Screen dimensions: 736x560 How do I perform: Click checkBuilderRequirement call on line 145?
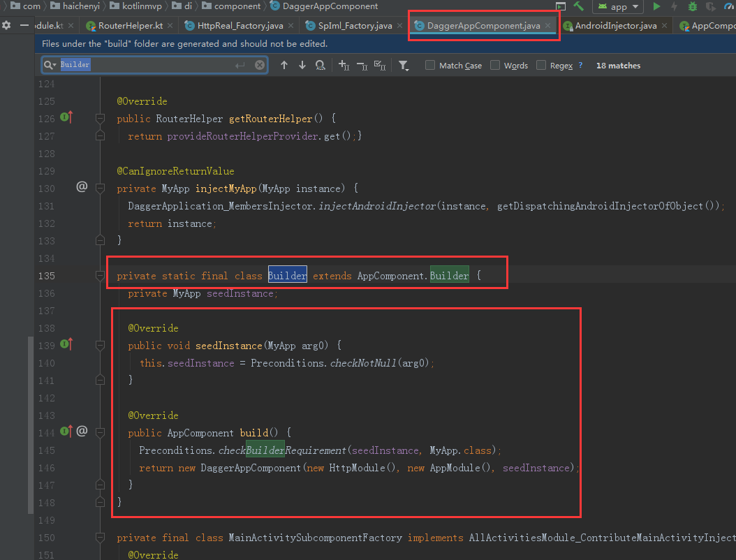click(282, 450)
